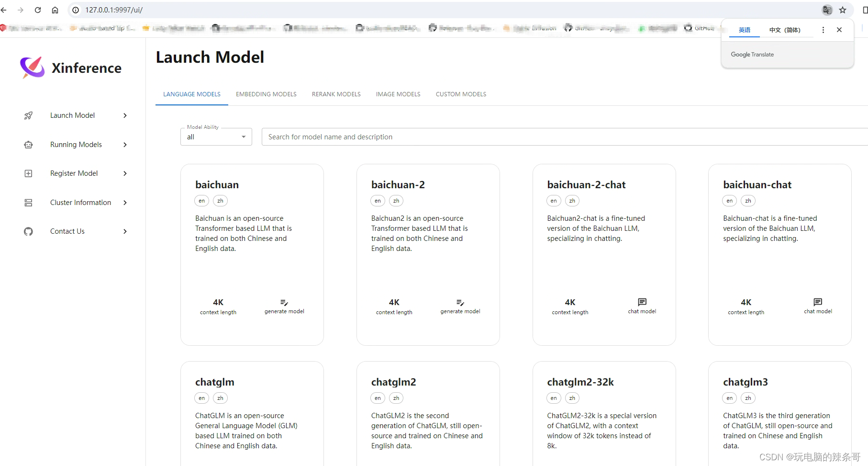Select the 英语 tab in translate popup
This screenshot has width=868, height=466.
(x=745, y=30)
